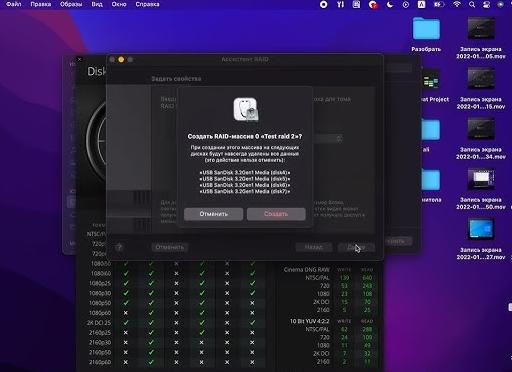
Task: Open the Wi-Fi menu bar icon
Action: point(457,4)
